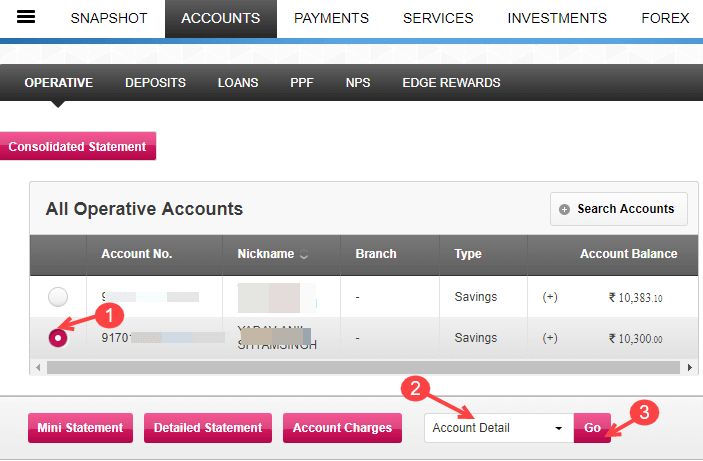Screen dimensions: 703x461
Task: Open the SERVICES tab
Action: (438, 18)
